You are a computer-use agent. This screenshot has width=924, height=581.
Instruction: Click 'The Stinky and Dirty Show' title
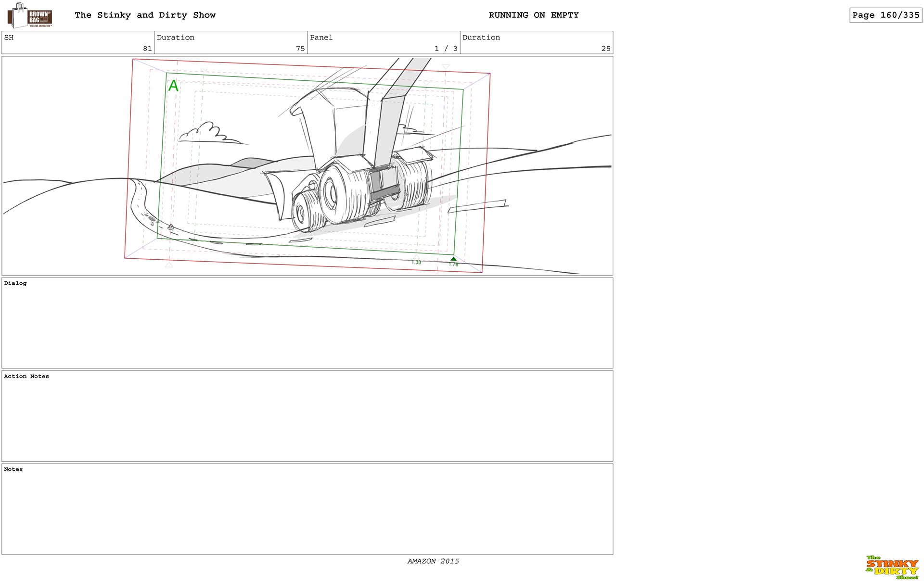click(x=145, y=15)
